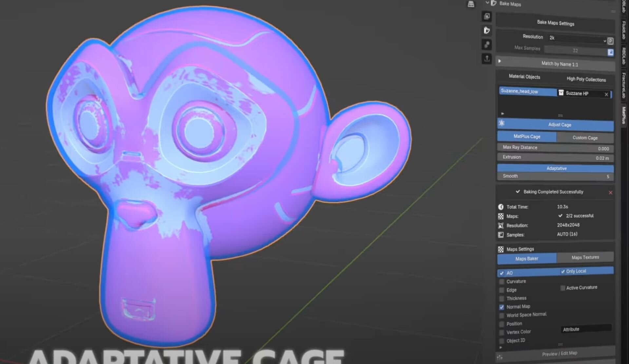Enable the Edge map checkbox
Image resolution: width=629 pixels, height=364 pixels.
click(502, 290)
